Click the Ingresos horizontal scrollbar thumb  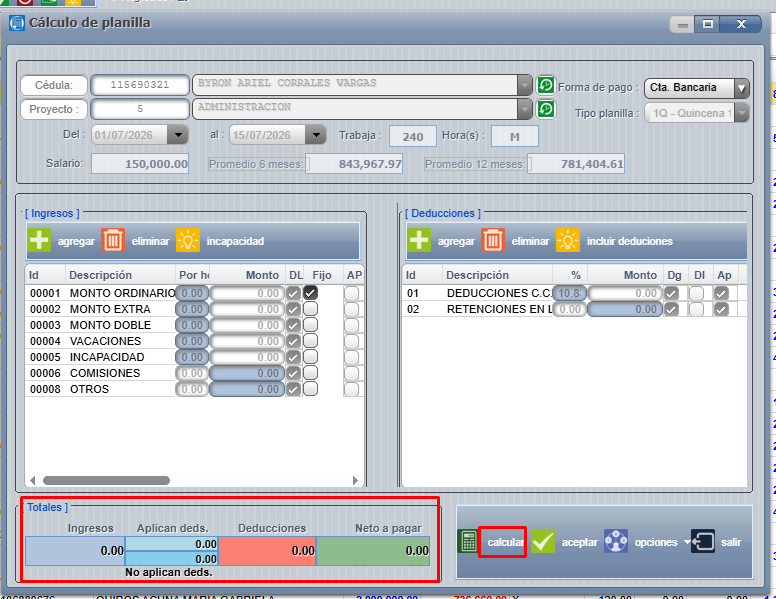(106, 480)
